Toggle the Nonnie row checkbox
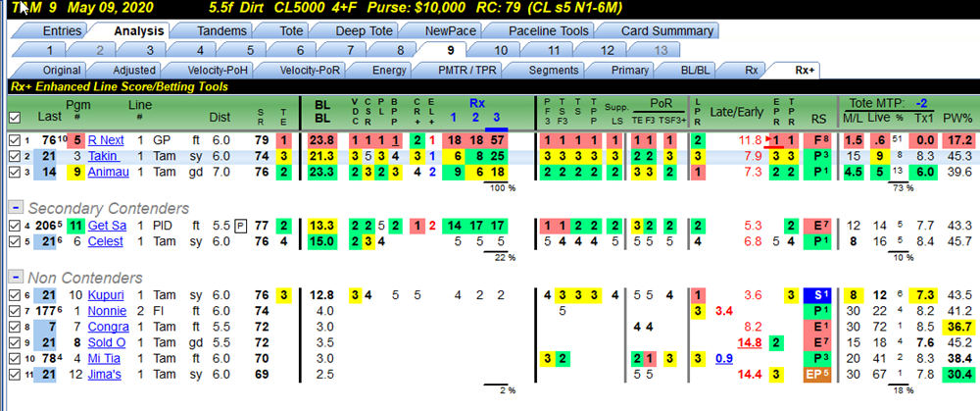The height and width of the screenshot is (411, 980). tap(15, 311)
